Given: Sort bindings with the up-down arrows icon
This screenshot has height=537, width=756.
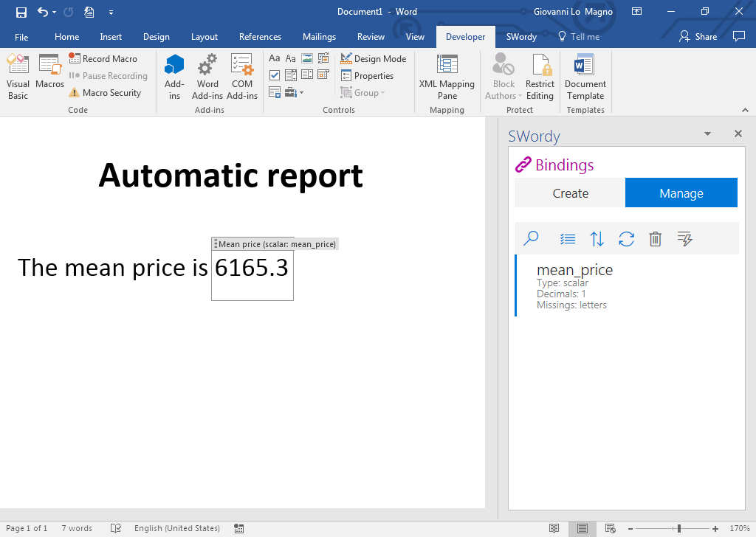Looking at the screenshot, I should pos(597,238).
